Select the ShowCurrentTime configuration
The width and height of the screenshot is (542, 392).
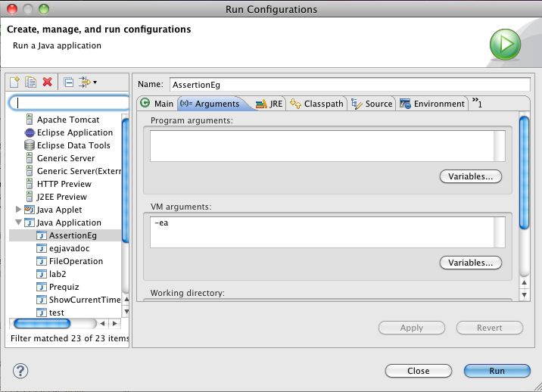coord(85,300)
